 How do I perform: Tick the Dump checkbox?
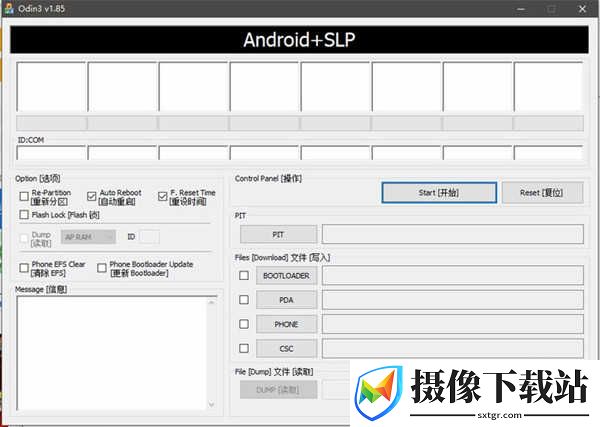click(x=24, y=238)
